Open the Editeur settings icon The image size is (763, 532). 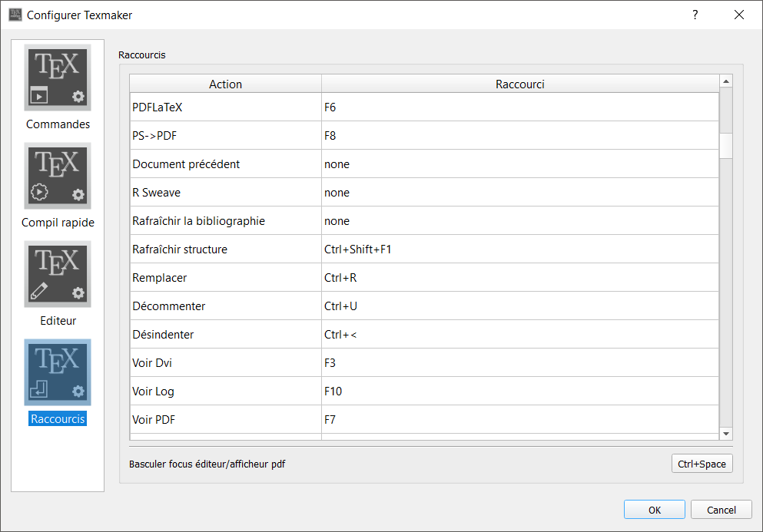click(x=58, y=274)
